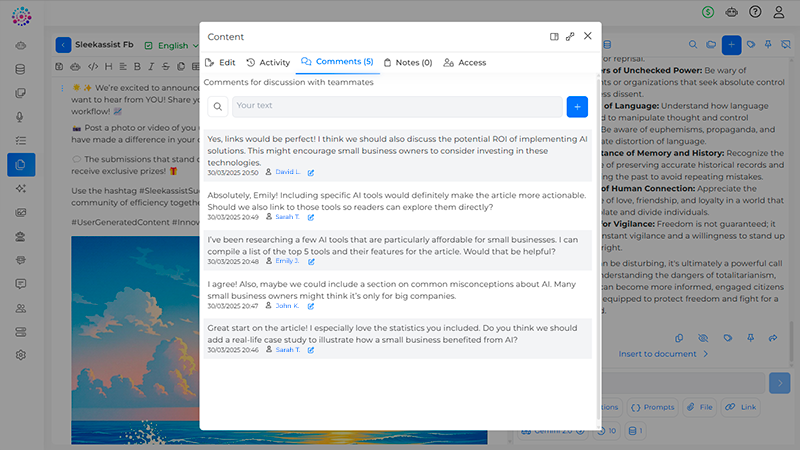The image size is (800, 450).
Task: Toggle bold formatting in editor toolbar
Action: [x=137, y=66]
